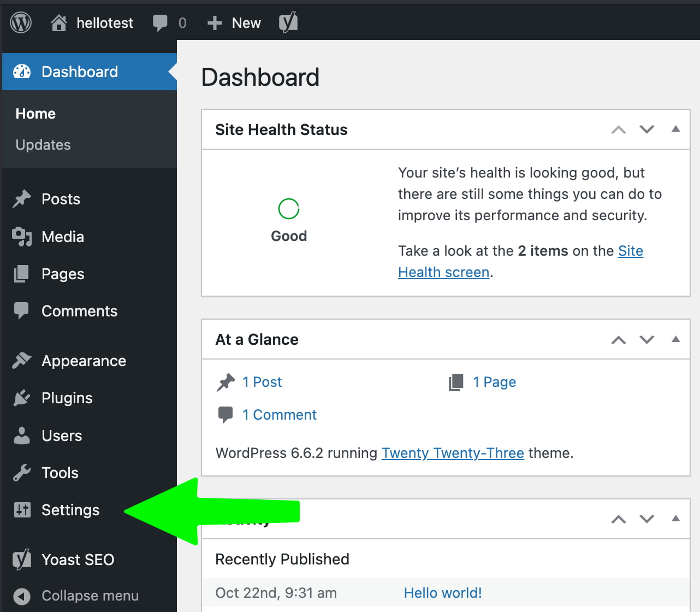Click the Media library icon
The width and height of the screenshot is (700, 612).
click(x=22, y=237)
